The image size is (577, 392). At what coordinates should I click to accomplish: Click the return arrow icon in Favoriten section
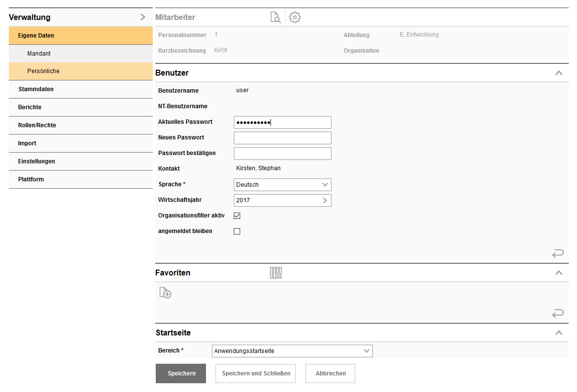pos(558,313)
